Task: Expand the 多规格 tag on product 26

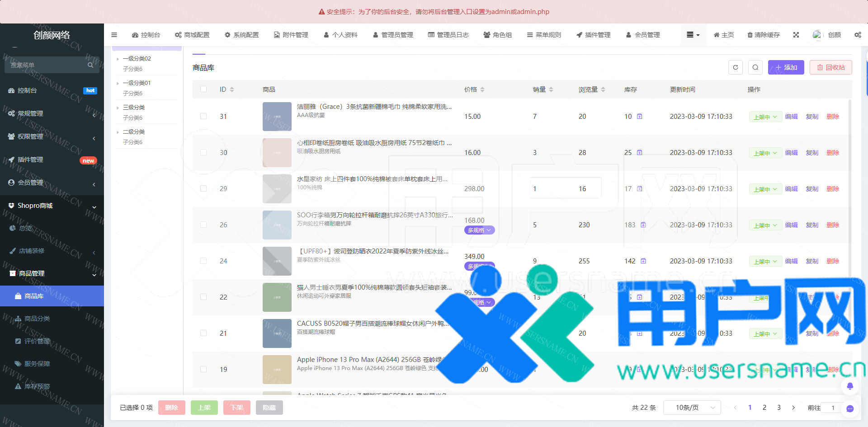Action: click(479, 230)
